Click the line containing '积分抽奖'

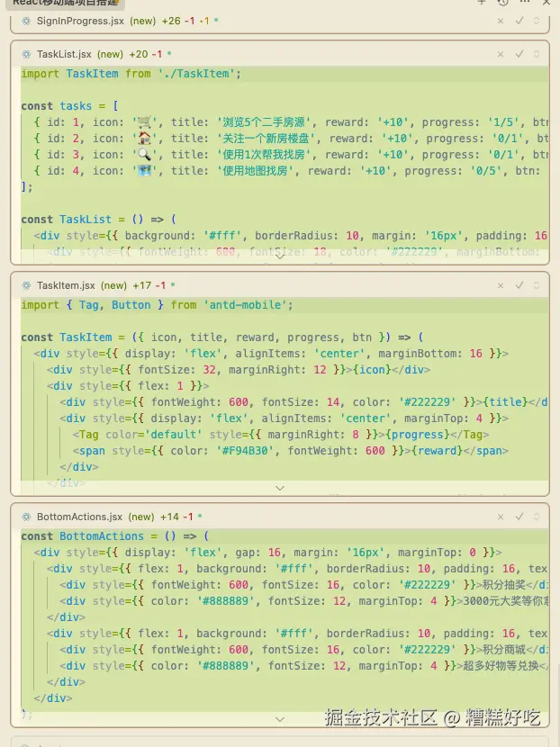304,585
